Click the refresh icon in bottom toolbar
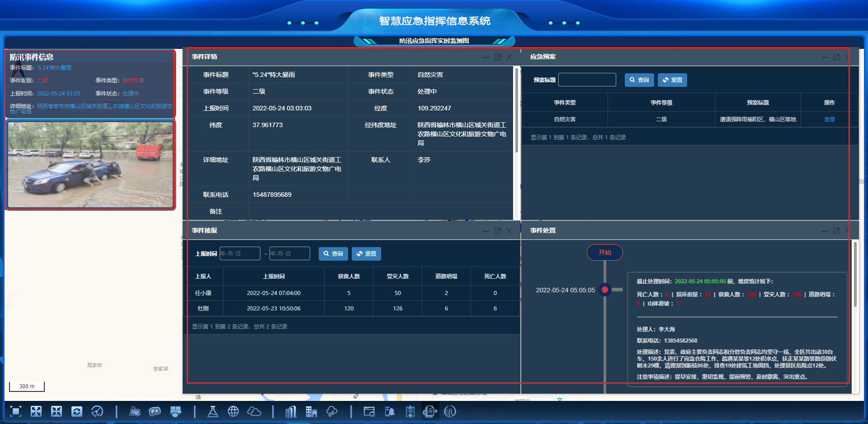The height and width of the screenshot is (424, 868). click(77, 411)
